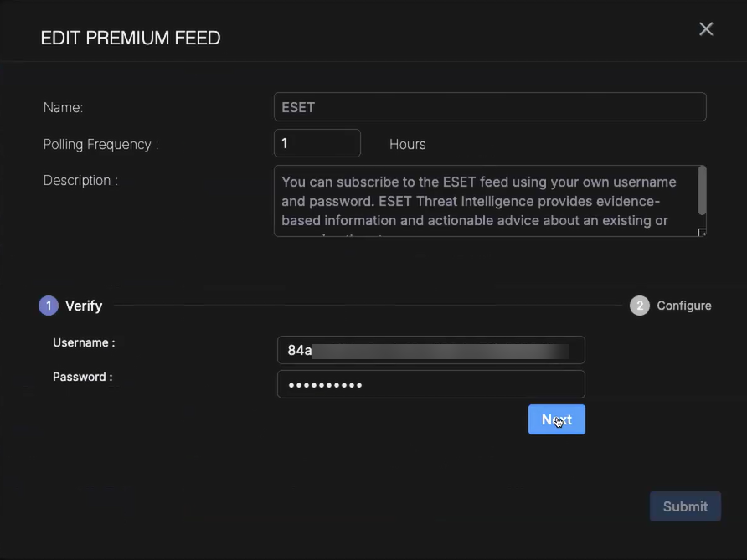Click the Password label text
747x560 pixels.
(x=82, y=377)
